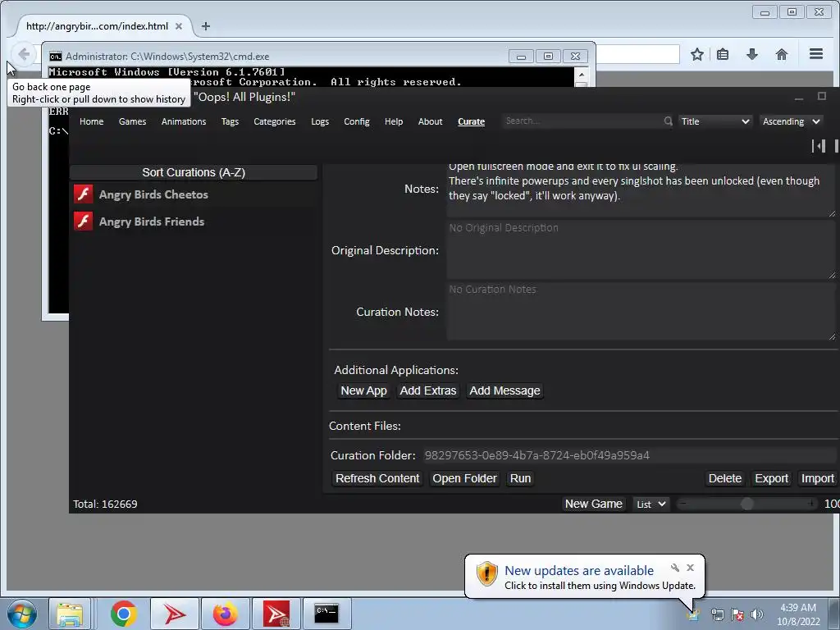This screenshot has width=840, height=630.
Task: Open Flashpoint red arrow taskbar icon
Action: [174, 614]
